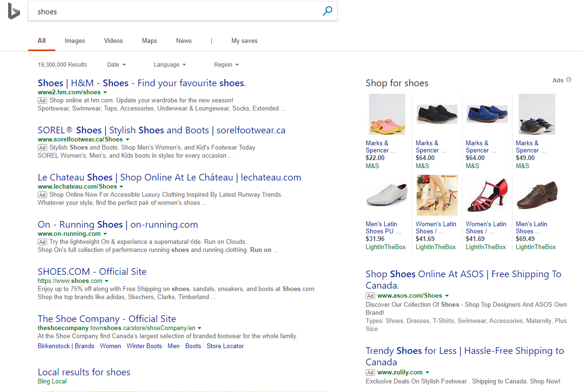Viewport: 583px width, 392px height.
Task: Open SHOES.COM - Official Site link
Action: [x=92, y=271]
